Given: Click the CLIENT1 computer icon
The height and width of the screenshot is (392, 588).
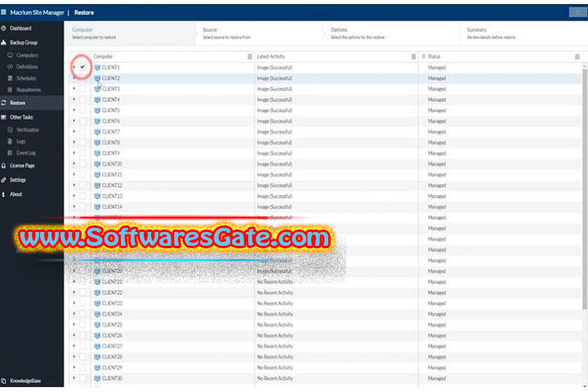Looking at the screenshot, I should (97, 68).
